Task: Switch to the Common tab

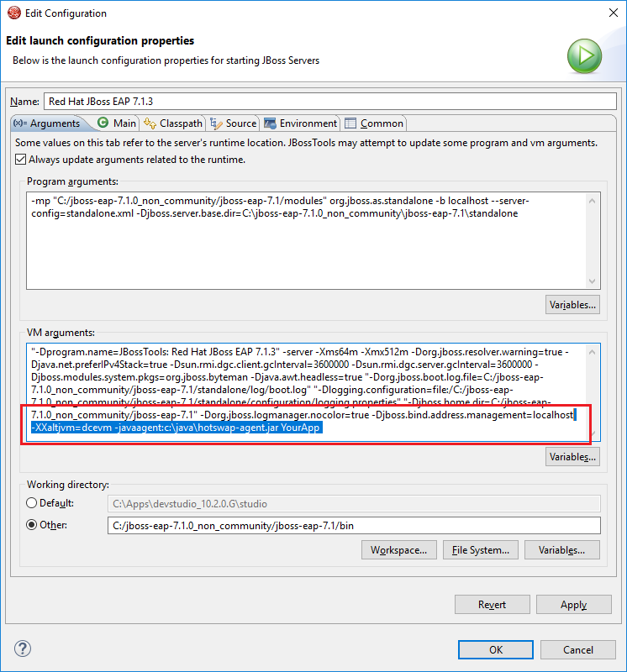Action: tap(374, 123)
